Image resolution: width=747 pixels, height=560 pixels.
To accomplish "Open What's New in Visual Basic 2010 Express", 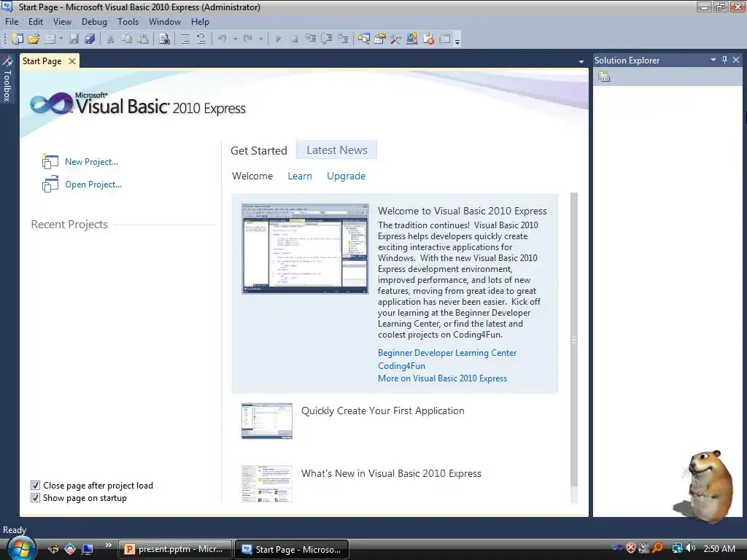I will 391,473.
